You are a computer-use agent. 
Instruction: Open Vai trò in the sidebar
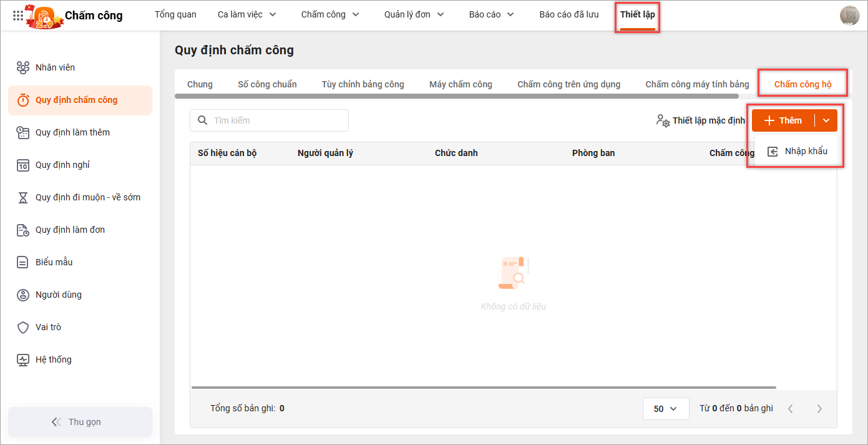point(80,327)
